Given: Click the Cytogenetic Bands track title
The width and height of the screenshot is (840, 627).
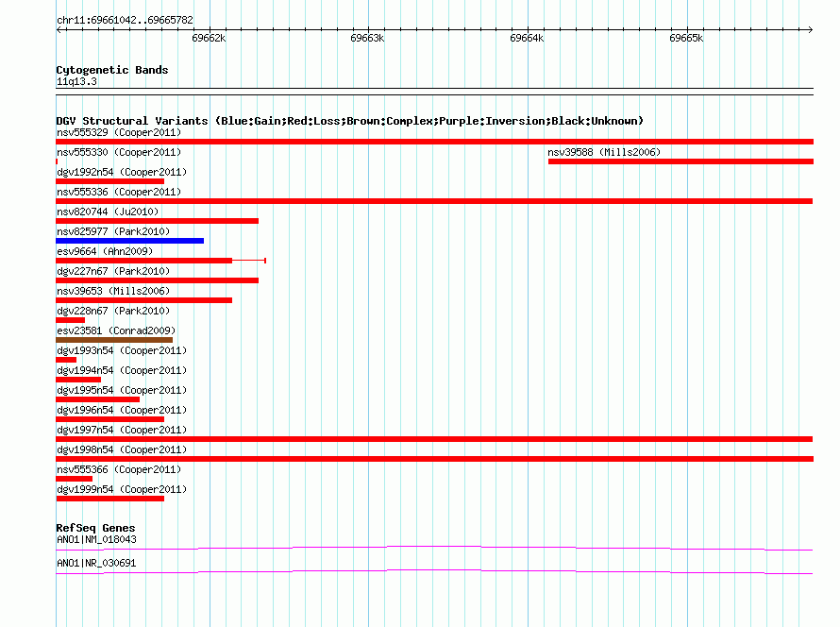Looking at the screenshot, I should [x=112, y=70].
